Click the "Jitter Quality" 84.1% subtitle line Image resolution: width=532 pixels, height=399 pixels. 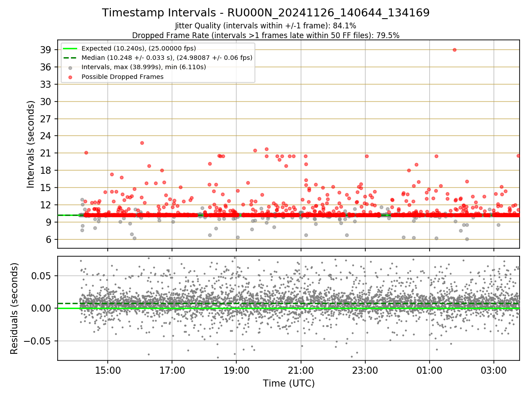click(266, 26)
